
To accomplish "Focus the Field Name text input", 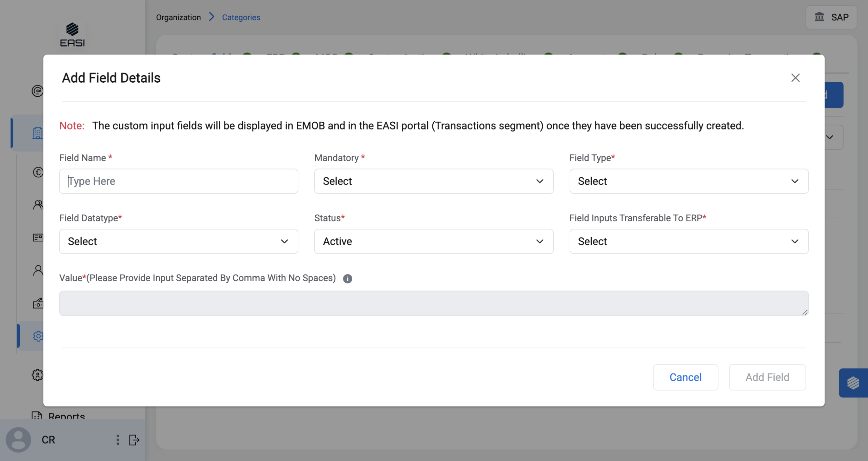I will coord(178,181).
